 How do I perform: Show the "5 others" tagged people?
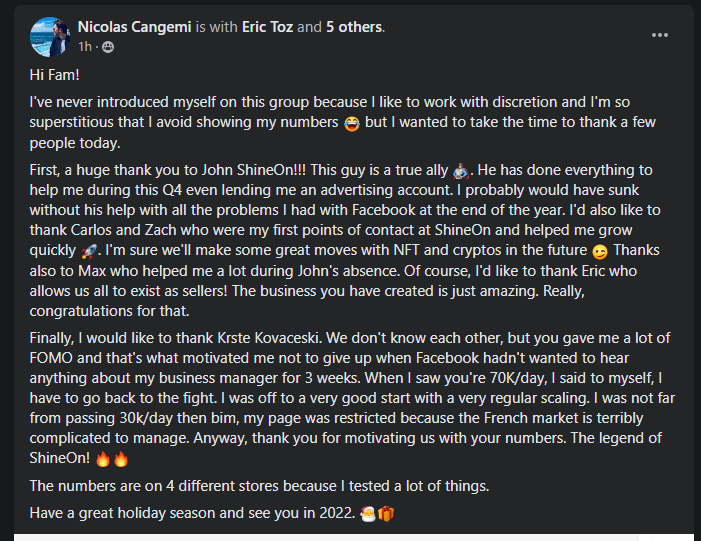[x=354, y=27]
